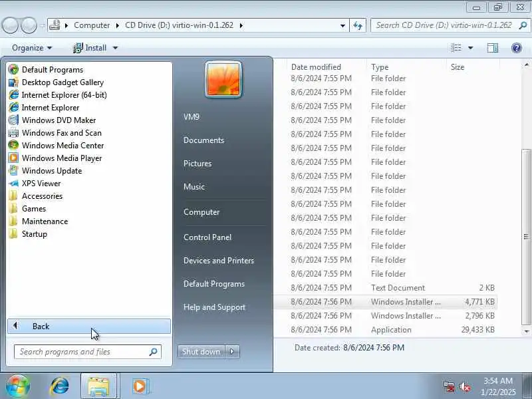Click the file list scroll up arrow
Viewport: 532px width, 399px height.
click(526, 65)
